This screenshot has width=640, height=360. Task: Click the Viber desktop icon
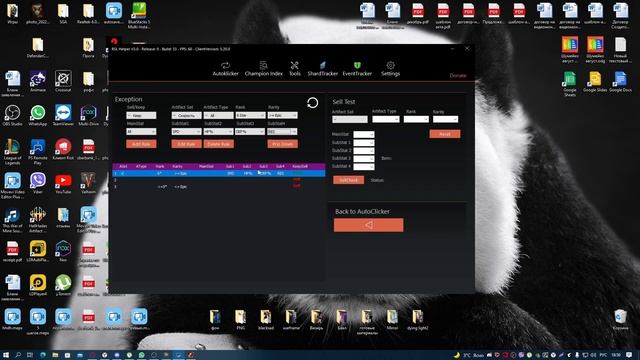point(38,183)
